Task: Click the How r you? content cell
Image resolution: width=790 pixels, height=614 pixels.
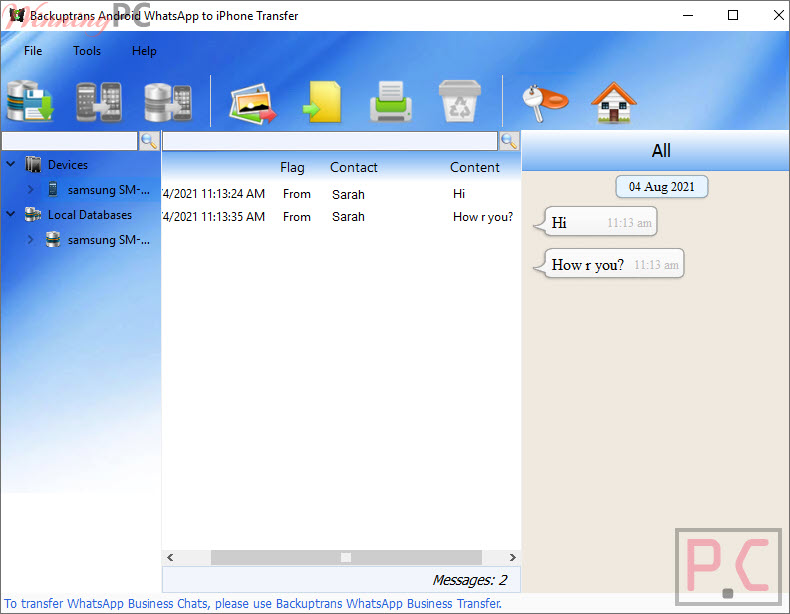Action: (x=483, y=217)
